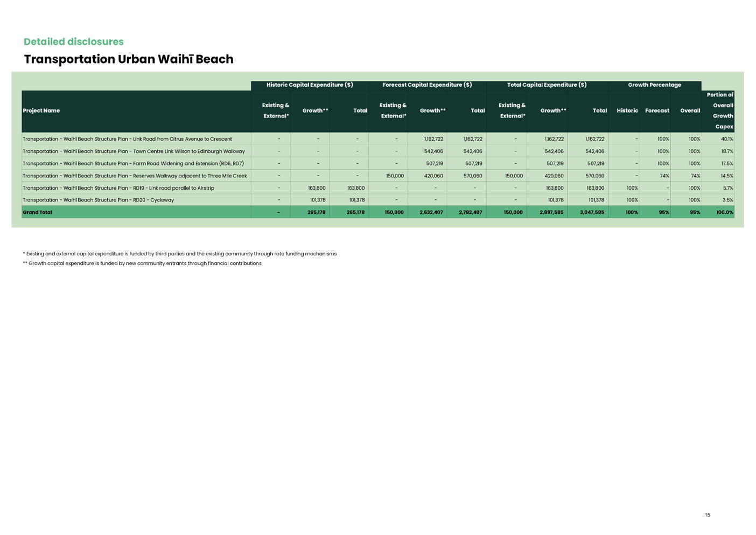This screenshot has width=756, height=535.
Task: Select the 'Historic Capital Expenditure ($)' column header
Action: click(x=310, y=85)
